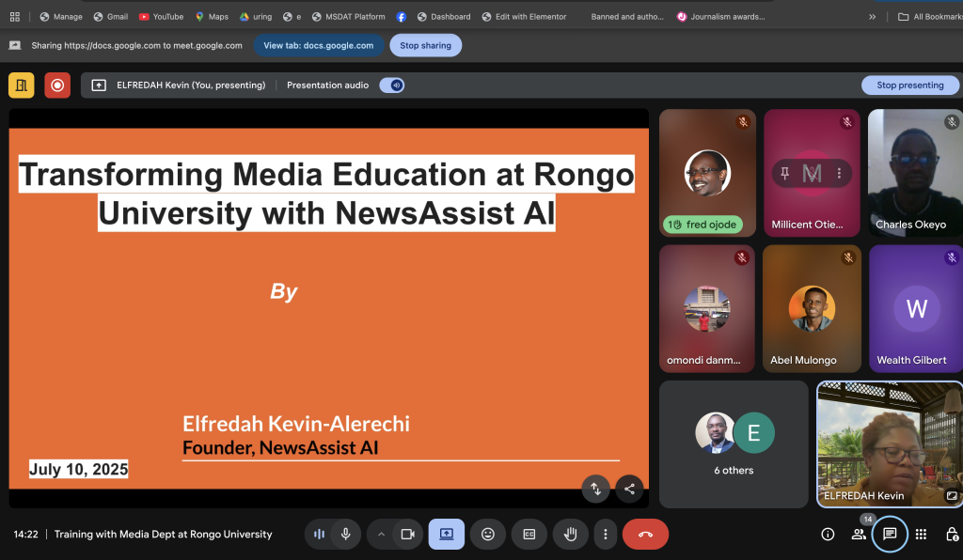Click the presentation slide area

[x=328, y=308]
